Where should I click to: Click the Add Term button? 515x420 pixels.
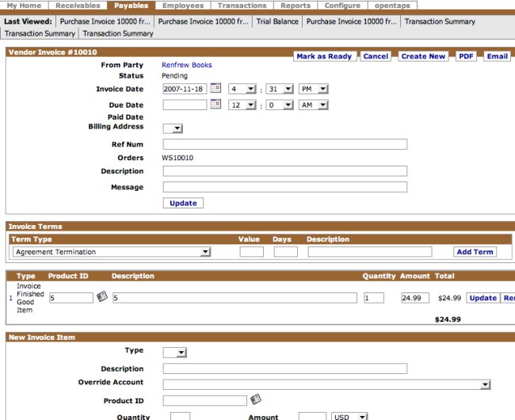475,252
